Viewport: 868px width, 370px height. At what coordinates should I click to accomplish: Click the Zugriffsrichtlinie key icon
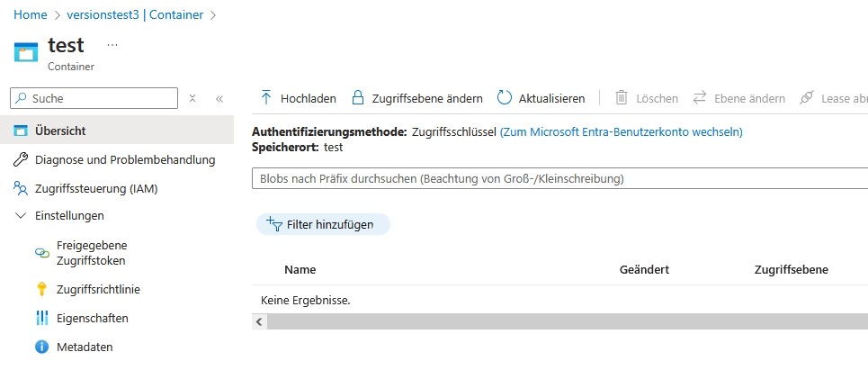[41, 289]
